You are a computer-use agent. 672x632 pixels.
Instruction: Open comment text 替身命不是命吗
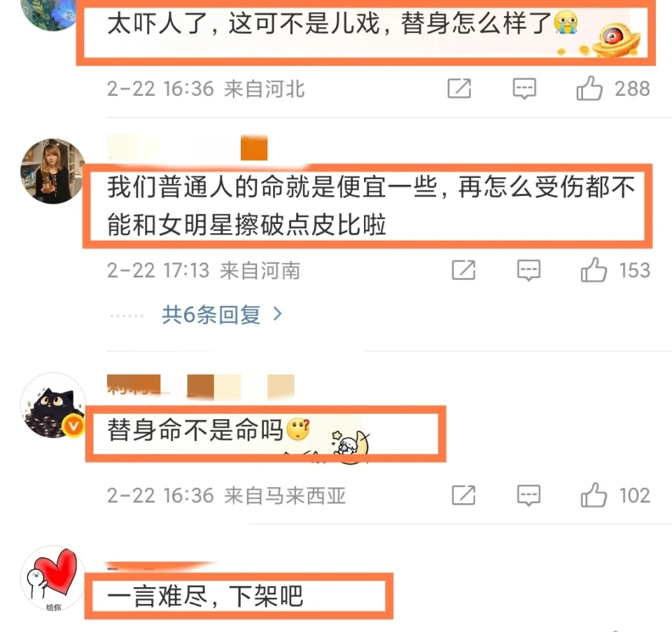coord(195,430)
